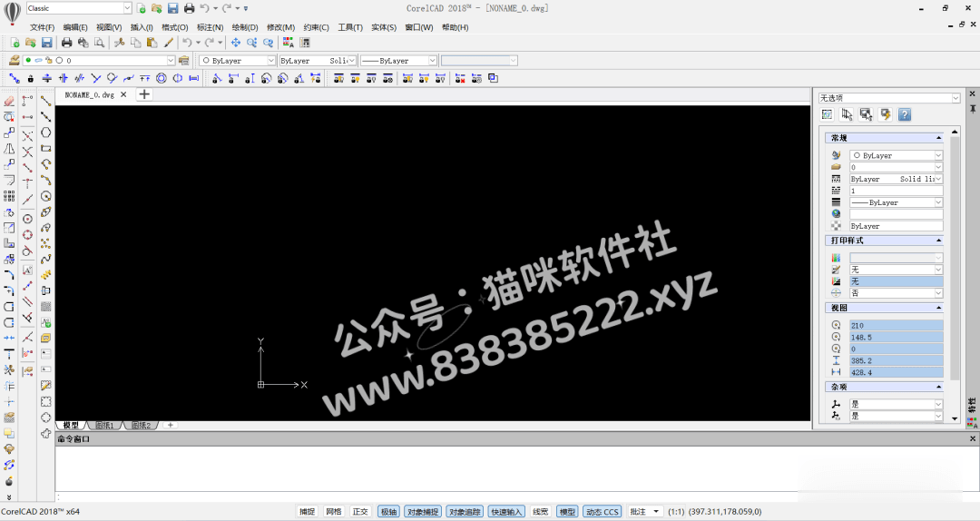The height and width of the screenshot is (521, 980).
Task: Click the Print Preview magnifier icon
Action: pyautogui.click(x=99, y=43)
